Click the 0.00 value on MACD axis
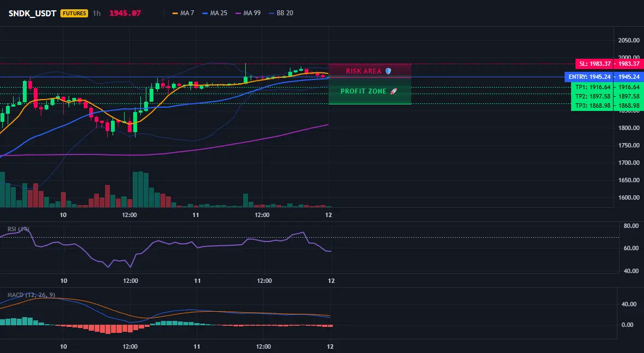The image size is (644, 353). click(628, 325)
